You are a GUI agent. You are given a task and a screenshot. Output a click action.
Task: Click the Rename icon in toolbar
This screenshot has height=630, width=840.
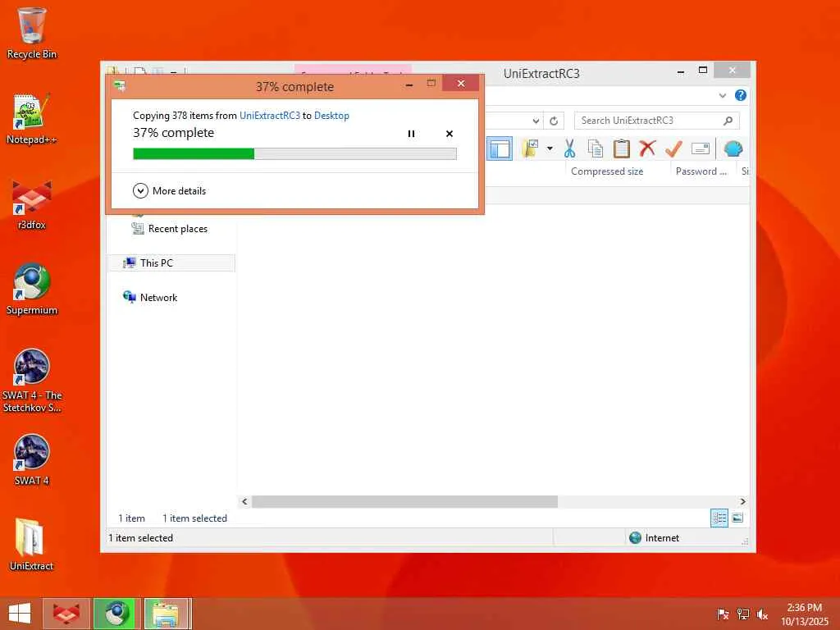(x=701, y=148)
